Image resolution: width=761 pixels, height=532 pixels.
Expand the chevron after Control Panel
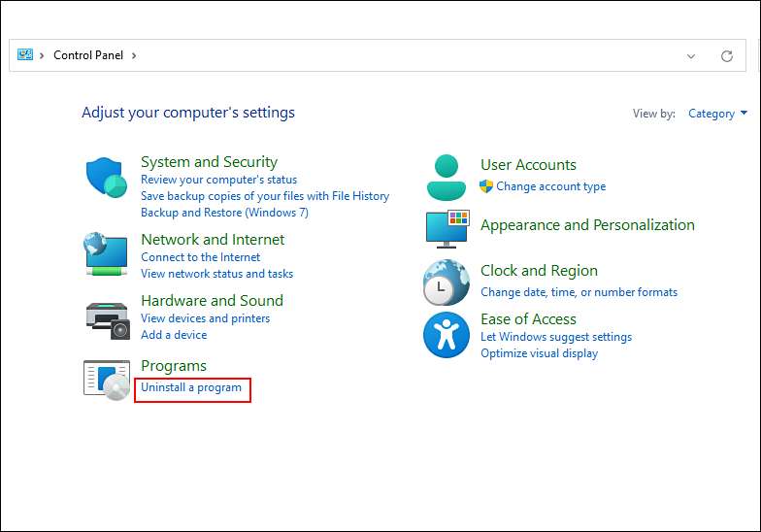[134, 56]
